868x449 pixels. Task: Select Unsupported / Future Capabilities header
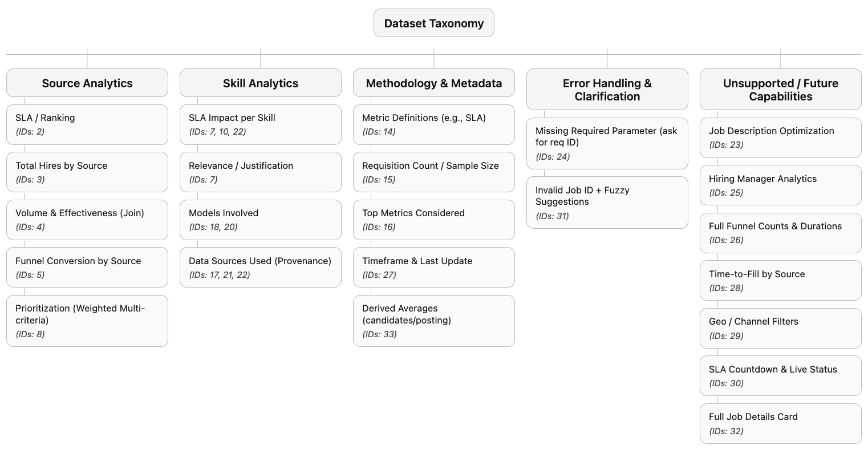pos(781,90)
